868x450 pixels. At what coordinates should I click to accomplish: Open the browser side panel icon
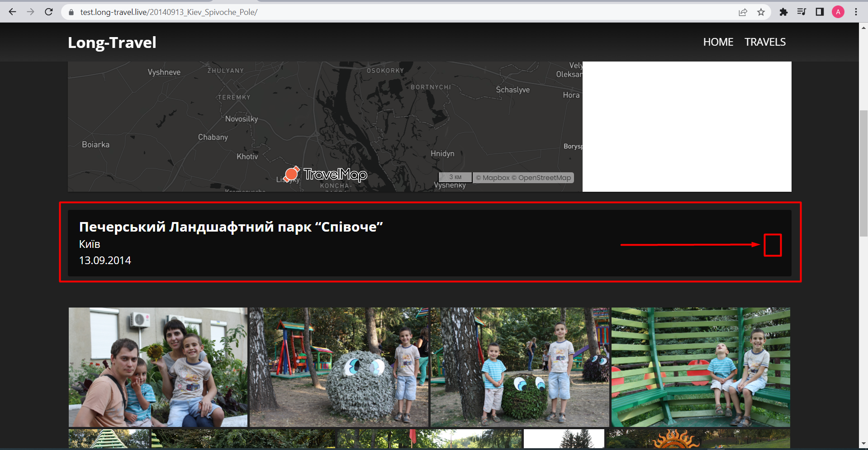pos(820,12)
